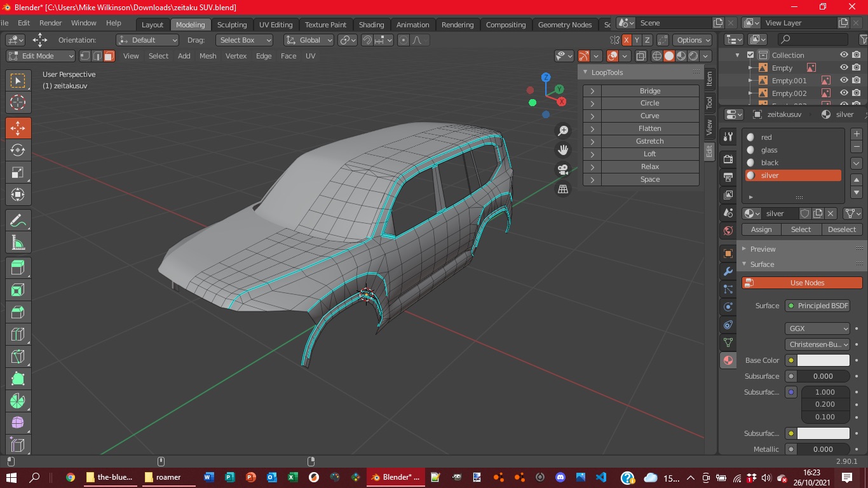The width and height of the screenshot is (868, 488).
Task: Open the Edit Mode dropdown
Action: 41,56
